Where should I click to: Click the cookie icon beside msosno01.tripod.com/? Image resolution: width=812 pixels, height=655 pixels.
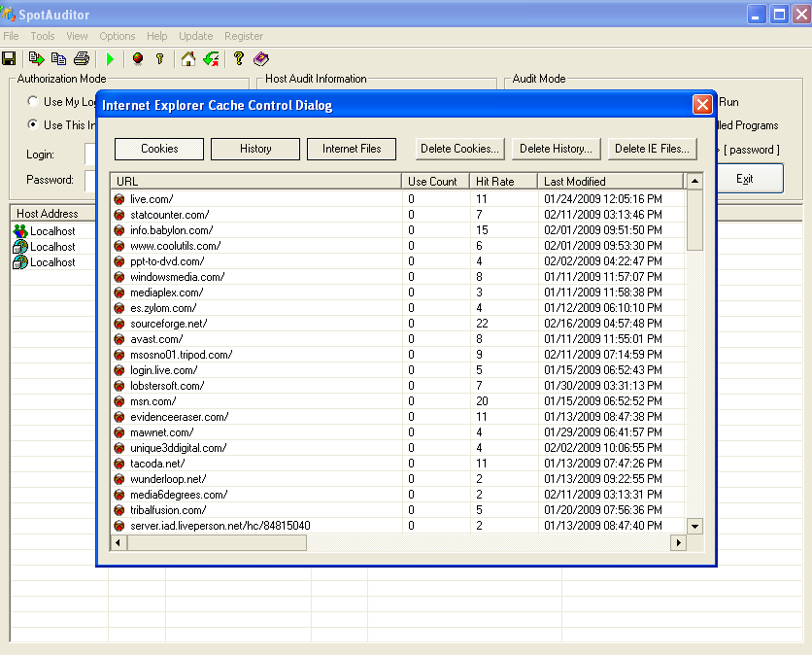click(119, 355)
